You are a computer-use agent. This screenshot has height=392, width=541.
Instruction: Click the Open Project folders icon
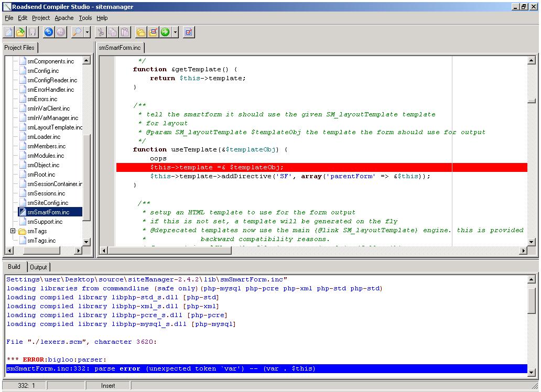141,32
